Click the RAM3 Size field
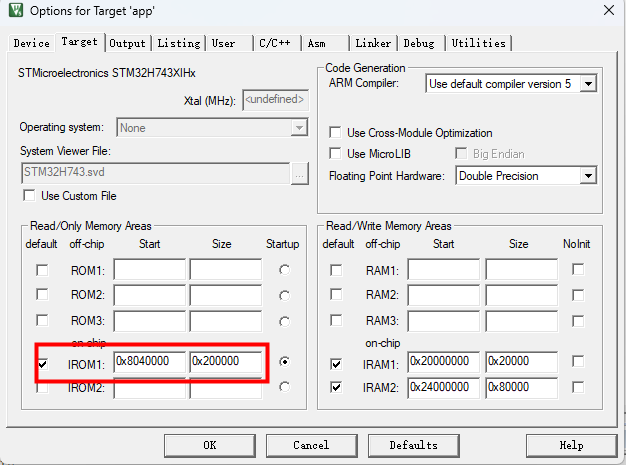This screenshot has height=465, width=626. point(521,321)
